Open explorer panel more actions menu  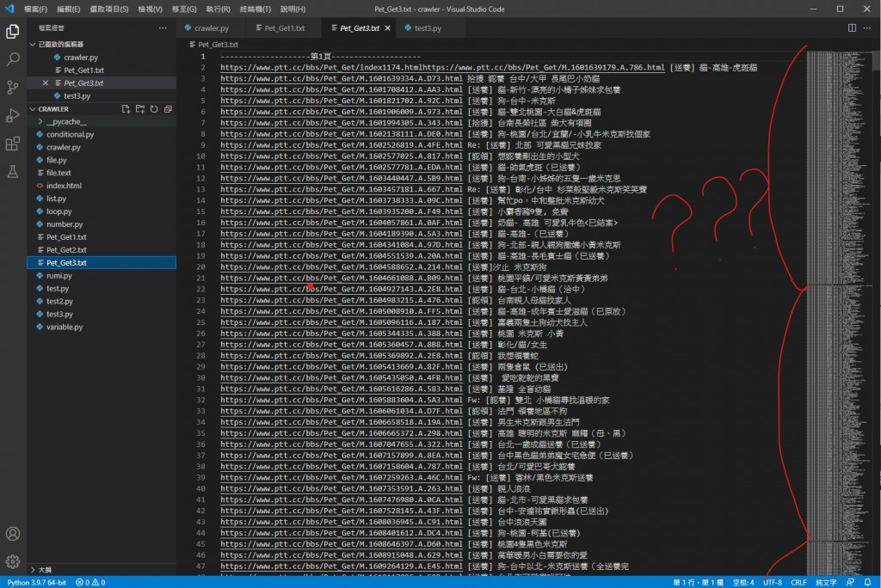click(x=163, y=28)
